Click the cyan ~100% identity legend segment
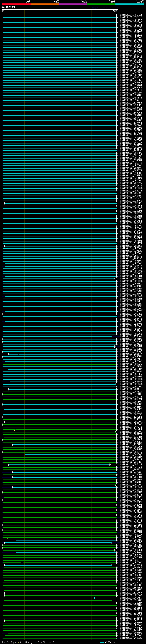The width and height of the screenshot is (146, 644). [x=130, y=4]
